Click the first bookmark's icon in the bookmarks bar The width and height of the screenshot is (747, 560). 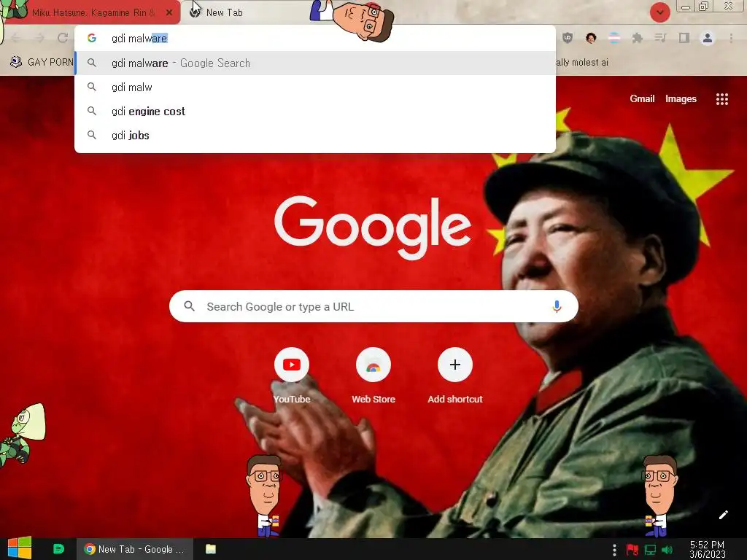[16, 62]
